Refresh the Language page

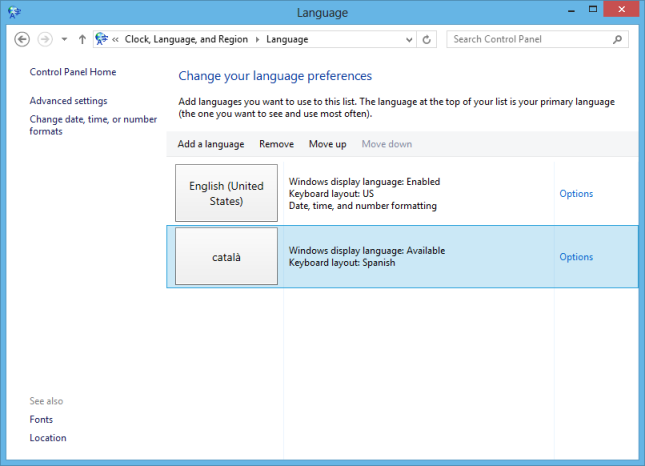[427, 39]
